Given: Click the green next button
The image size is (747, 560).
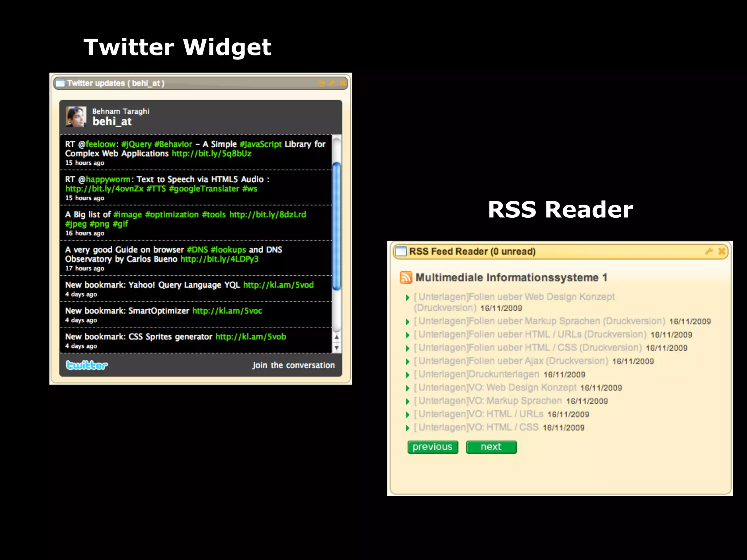Looking at the screenshot, I should (491, 447).
